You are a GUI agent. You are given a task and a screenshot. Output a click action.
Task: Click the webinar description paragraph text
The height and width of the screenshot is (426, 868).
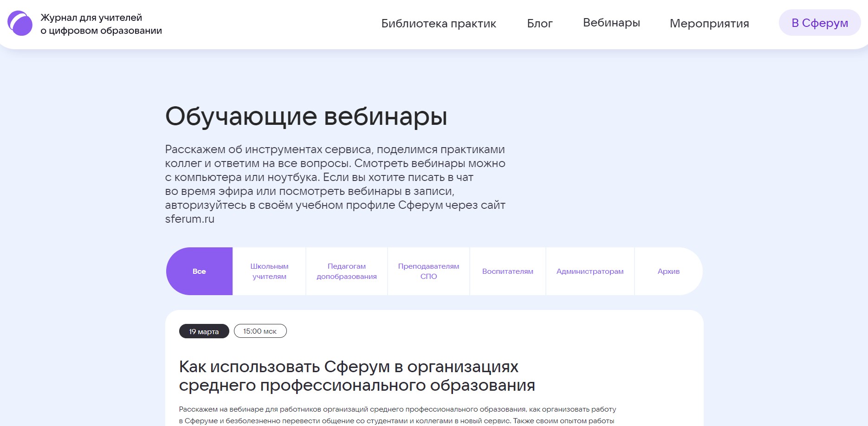click(397, 415)
